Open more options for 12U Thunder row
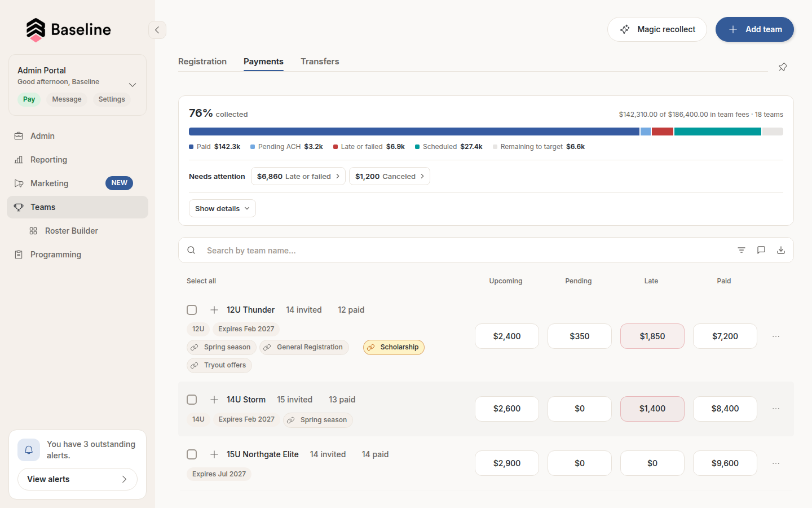The height and width of the screenshot is (508, 812). (776, 336)
